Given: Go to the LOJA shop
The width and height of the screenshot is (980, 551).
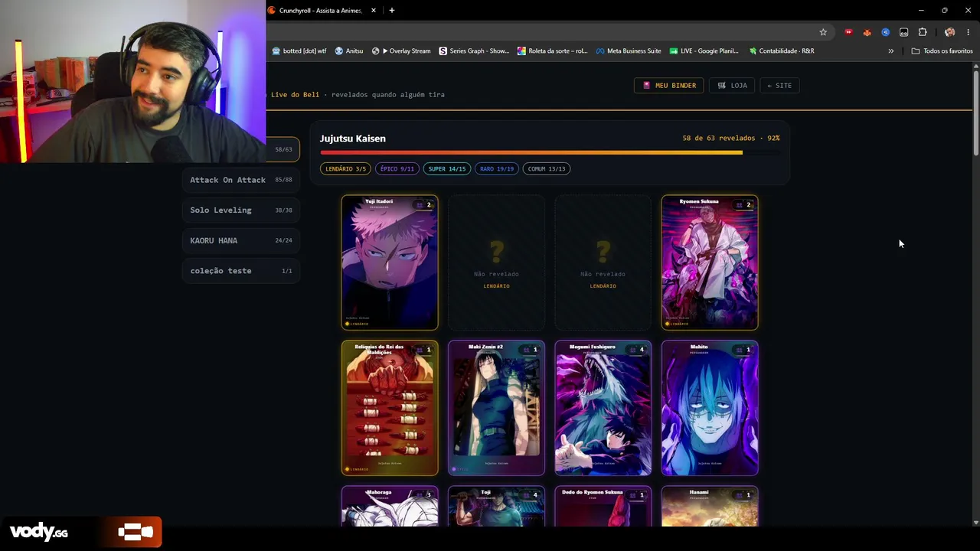Looking at the screenshot, I should 732,86.
